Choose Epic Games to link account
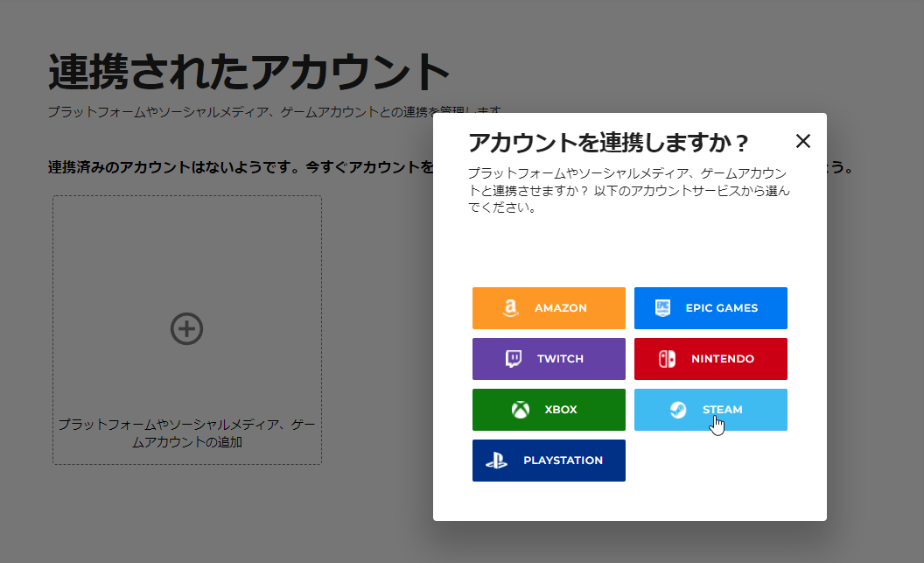Screen dimensions: 924x563 pyautogui.click(x=710, y=307)
